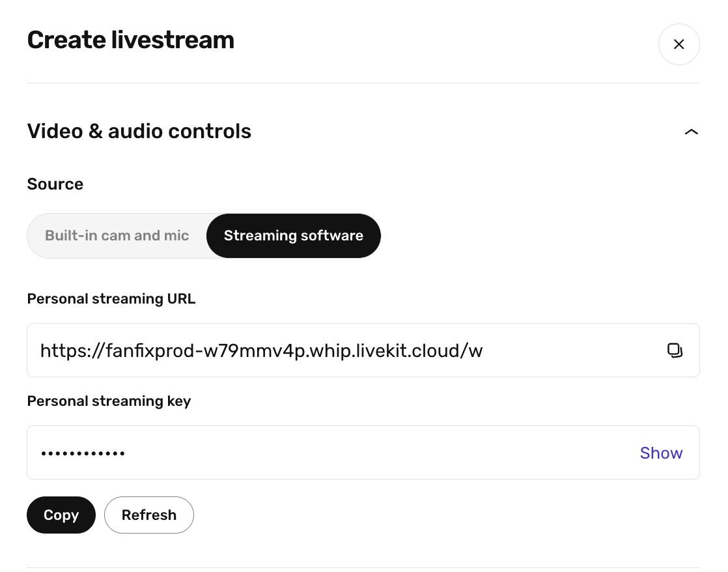
Task: Refresh the personal streaming key
Action: pyautogui.click(x=148, y=515)
